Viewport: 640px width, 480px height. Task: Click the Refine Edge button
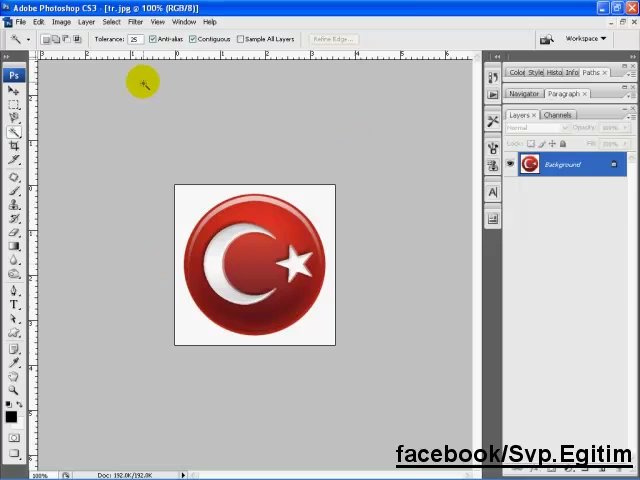[x=333, y=39]
